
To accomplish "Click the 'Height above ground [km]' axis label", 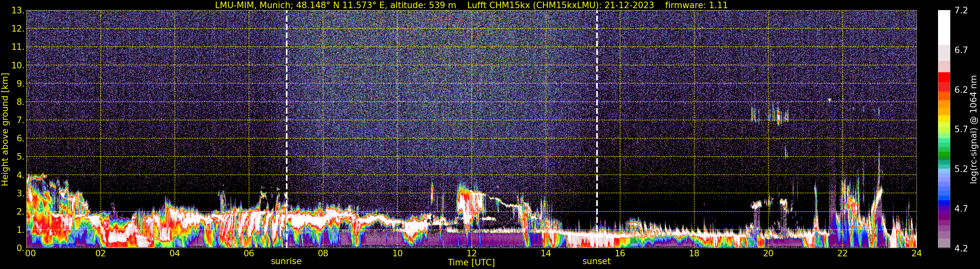I will (x=5, y=129).
